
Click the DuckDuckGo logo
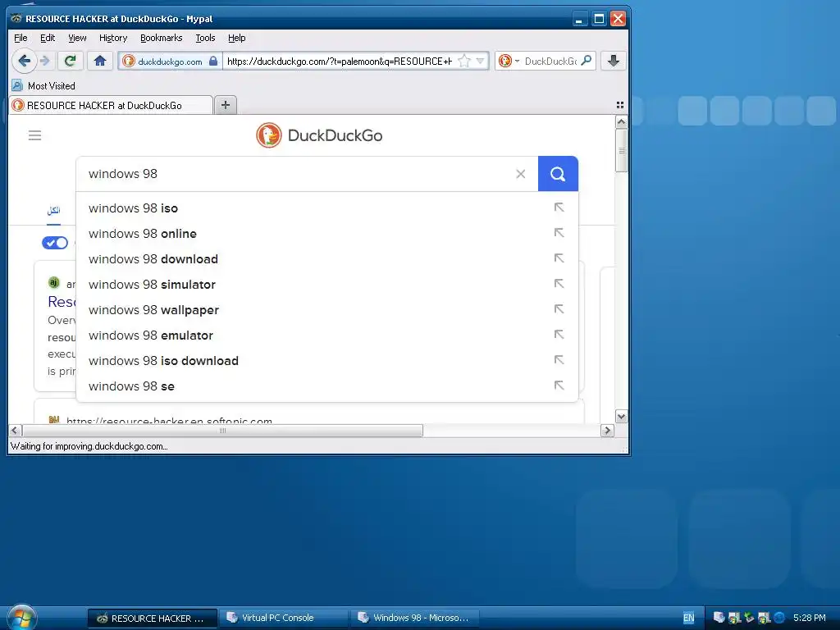pyautogui.click(x=319, y=135)
